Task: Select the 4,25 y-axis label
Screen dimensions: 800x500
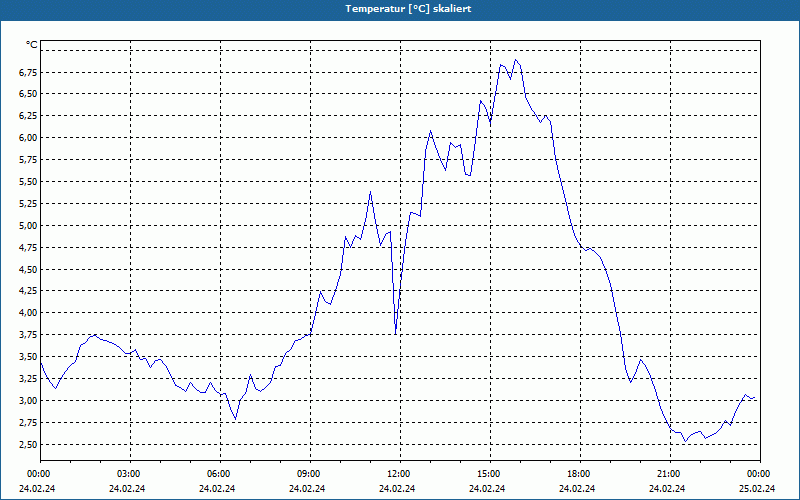Action: [x=28, y=291]
